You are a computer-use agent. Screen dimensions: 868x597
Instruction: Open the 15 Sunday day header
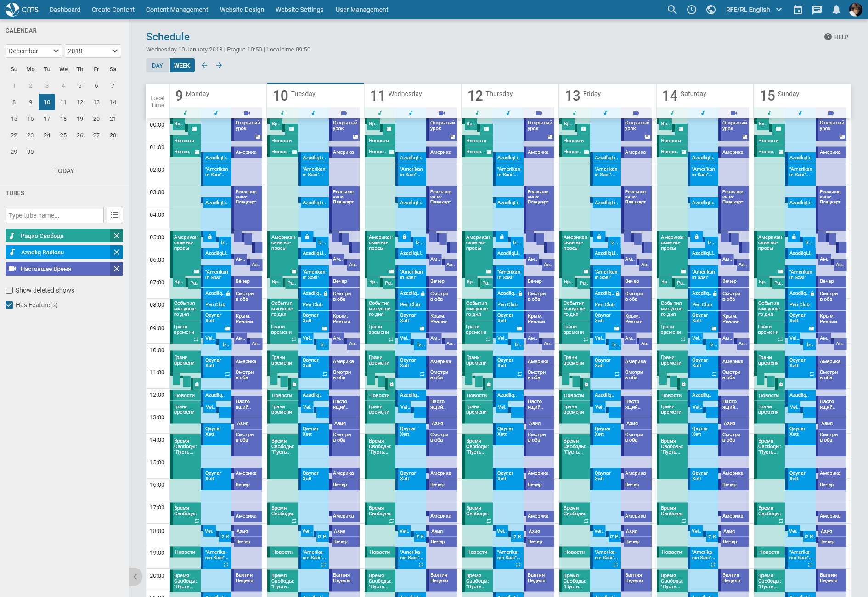pos(802,96)
